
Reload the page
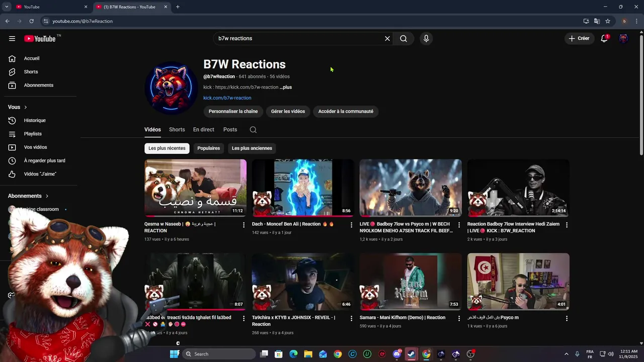pos(31,21)
